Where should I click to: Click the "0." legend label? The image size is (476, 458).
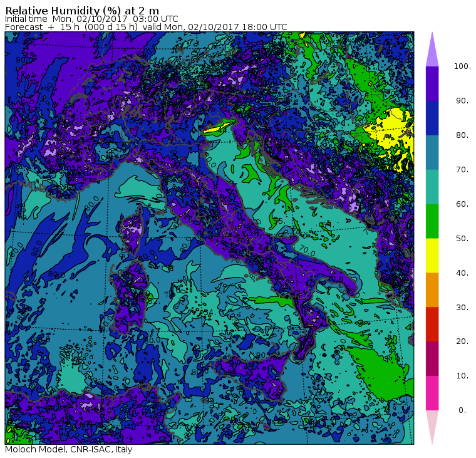[462, 410]
